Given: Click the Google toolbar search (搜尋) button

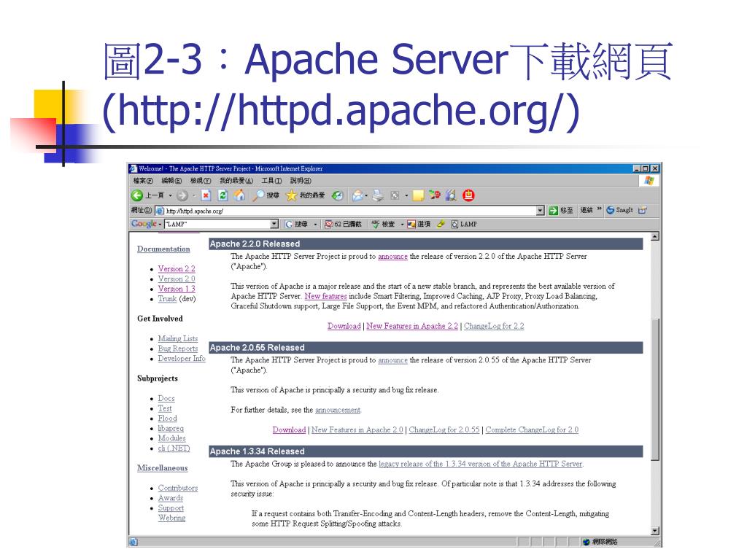Looking at the screenshot, I should 296,224.
